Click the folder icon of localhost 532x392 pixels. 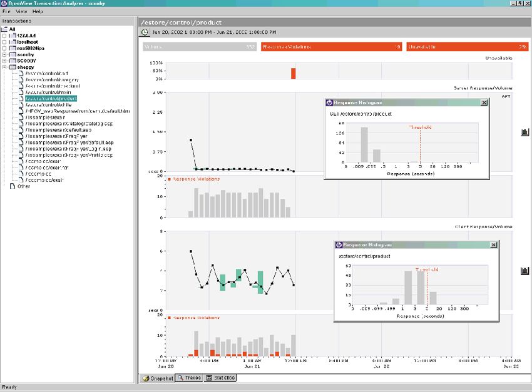pos(13,42)
